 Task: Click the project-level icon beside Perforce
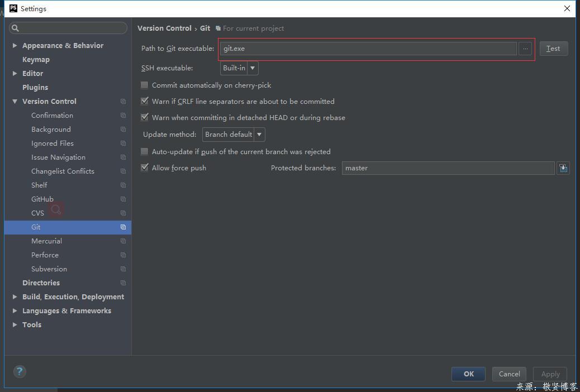[123, 255]
